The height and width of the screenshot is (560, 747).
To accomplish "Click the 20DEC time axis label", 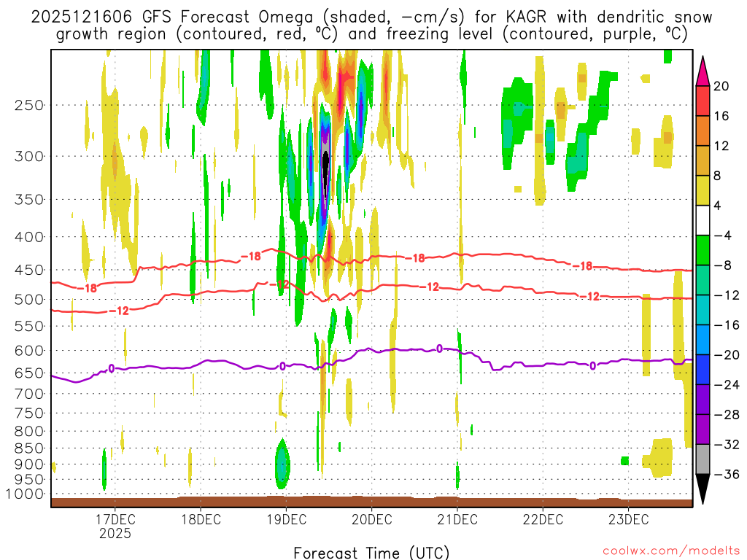I will [x=371, y=519].
